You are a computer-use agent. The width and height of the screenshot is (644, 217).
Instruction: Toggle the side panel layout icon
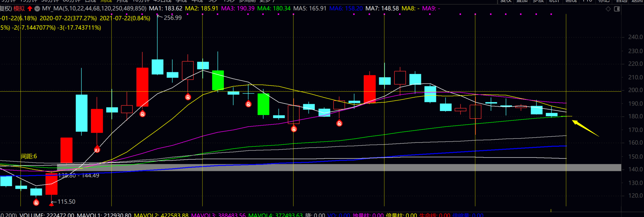617,9
